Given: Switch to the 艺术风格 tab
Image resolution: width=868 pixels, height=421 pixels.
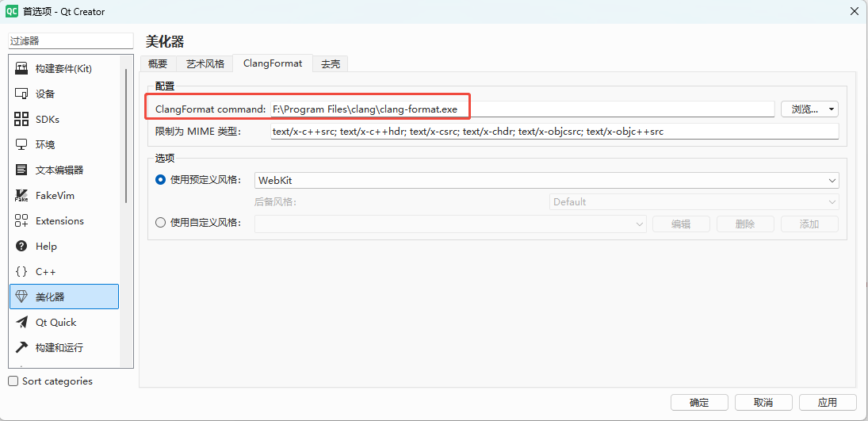Looking at the screenshot, I should coord(205,63).
